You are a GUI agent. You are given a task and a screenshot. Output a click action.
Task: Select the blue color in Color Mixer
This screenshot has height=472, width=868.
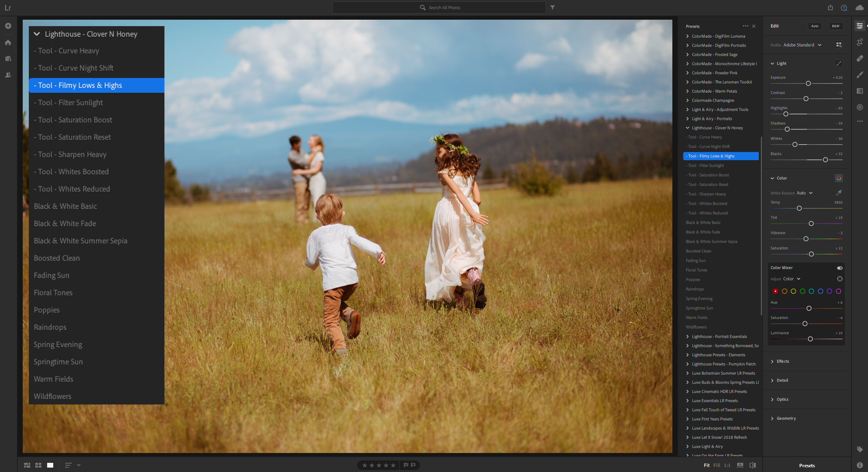pos(821,291)
